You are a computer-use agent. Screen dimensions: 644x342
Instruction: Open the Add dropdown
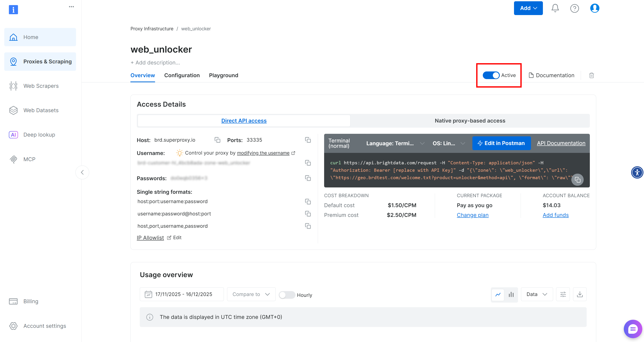[528, 8]
